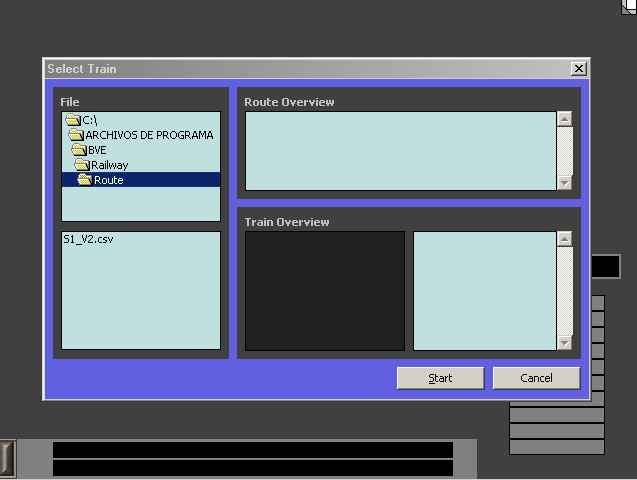Image resolution: width=637 pixels, height=480 pixels.
Task: Click inside the Route Overview text box
Action: [x=400, y=150]
